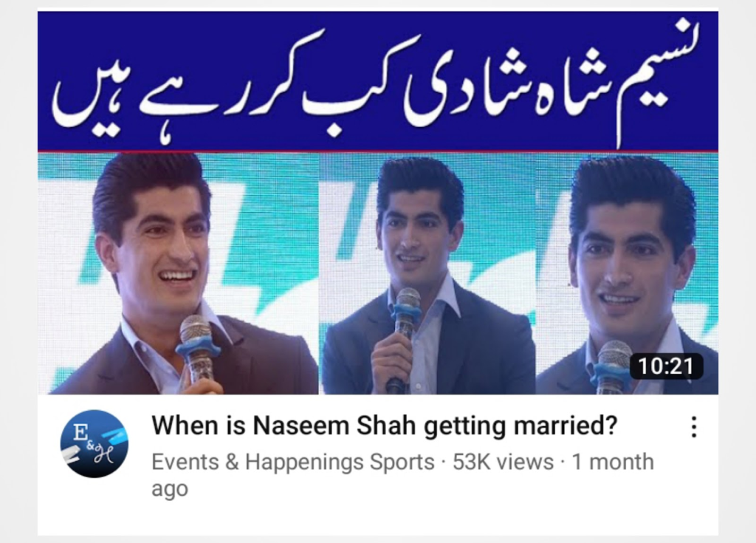Click the right close-up face photo

point(628,273)
